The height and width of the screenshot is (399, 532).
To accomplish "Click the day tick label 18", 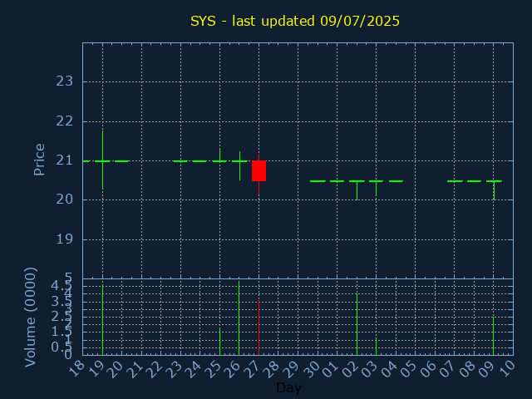I will 77,368.
